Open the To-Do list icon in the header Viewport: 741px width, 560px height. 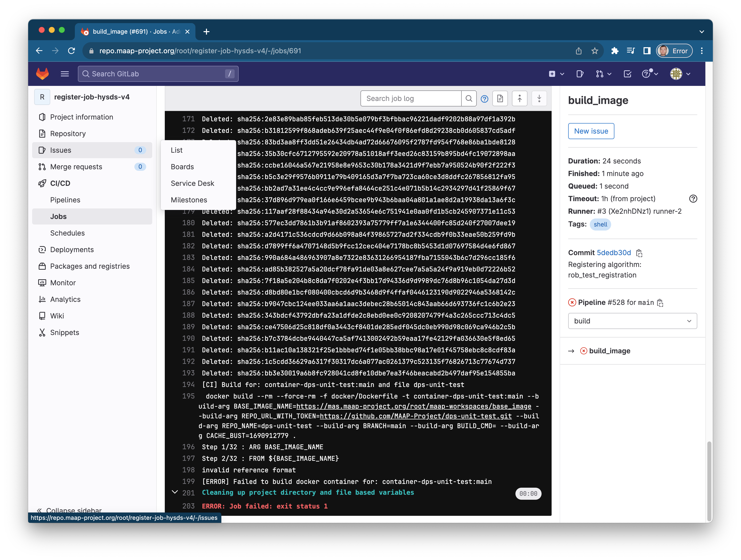[627, 74]
